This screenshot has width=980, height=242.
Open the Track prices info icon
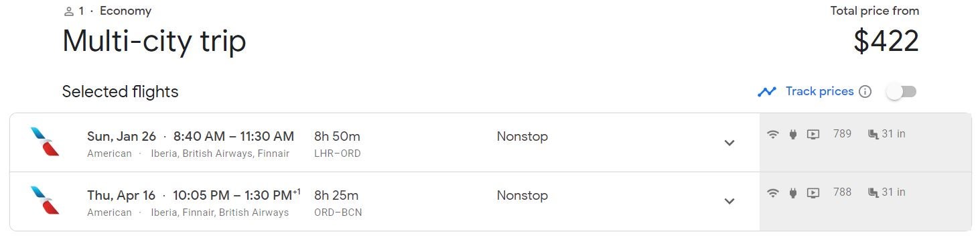pyautogui.click(x=865, y=92)
